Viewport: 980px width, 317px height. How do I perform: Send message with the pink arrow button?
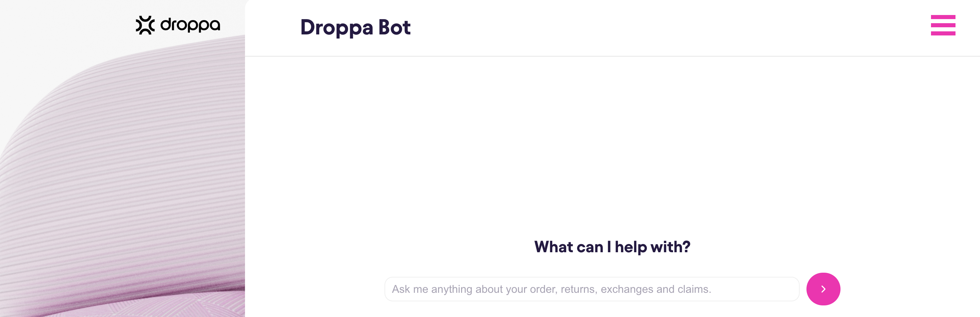(x=823, y=289)
